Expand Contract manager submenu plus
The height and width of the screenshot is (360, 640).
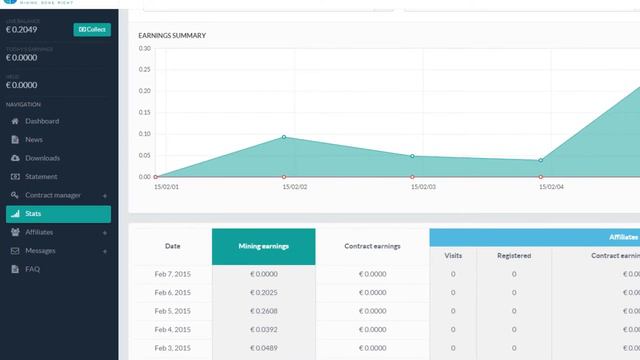[x=104, y=196]
